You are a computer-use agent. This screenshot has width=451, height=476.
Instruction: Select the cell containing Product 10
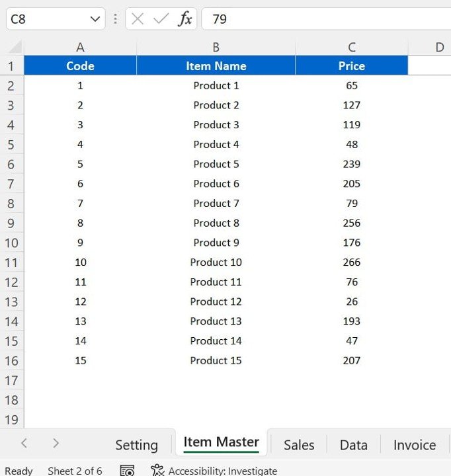[x=216, y=262]
